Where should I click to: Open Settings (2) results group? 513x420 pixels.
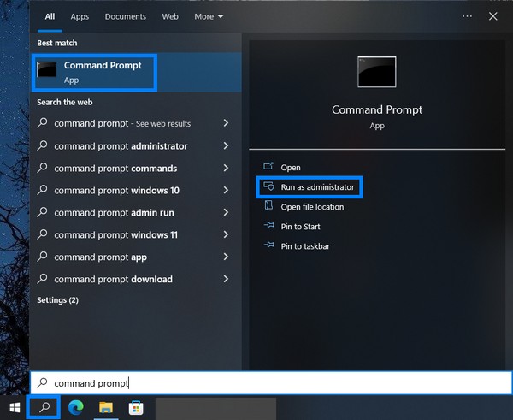coord(57,300)
